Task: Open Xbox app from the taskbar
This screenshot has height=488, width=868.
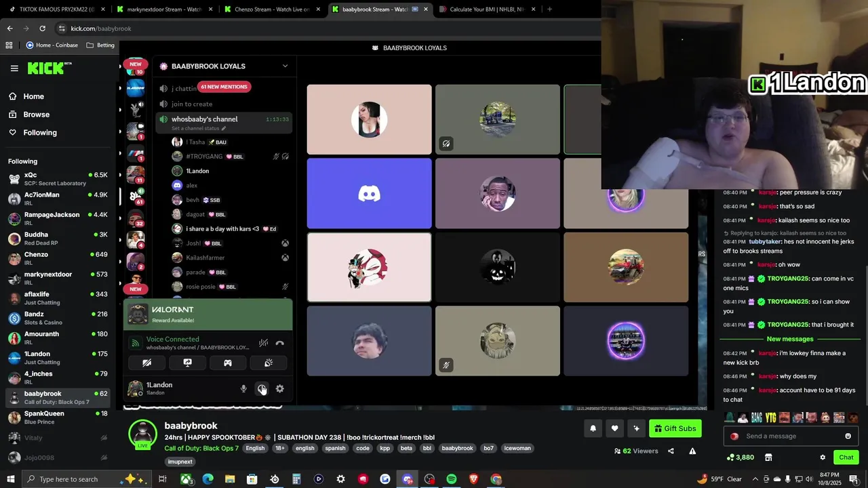Action: coord(185,479)
